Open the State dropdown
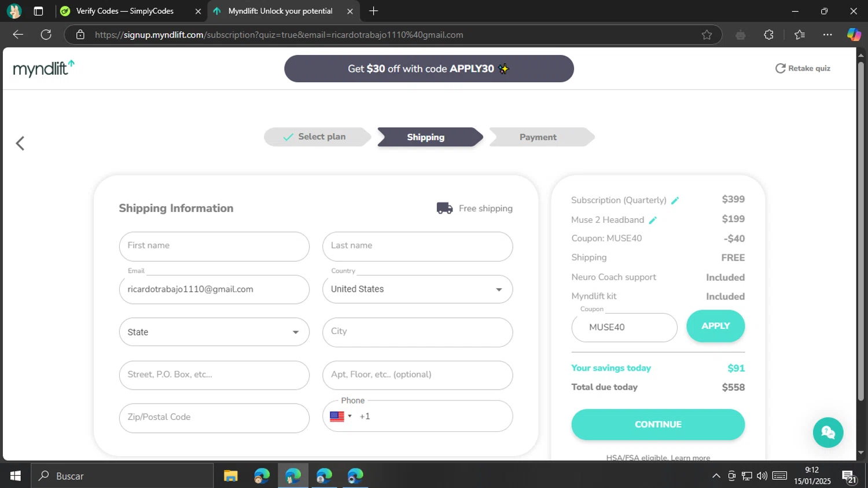 pyautogui.click(x=214, y=332)
